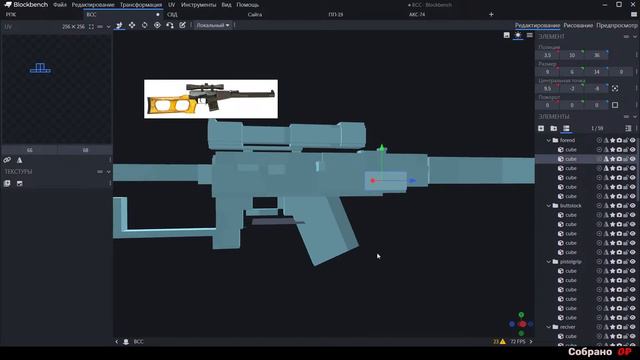
Task: Click the rotation Z input field
Action: click(x=596, y=105)
